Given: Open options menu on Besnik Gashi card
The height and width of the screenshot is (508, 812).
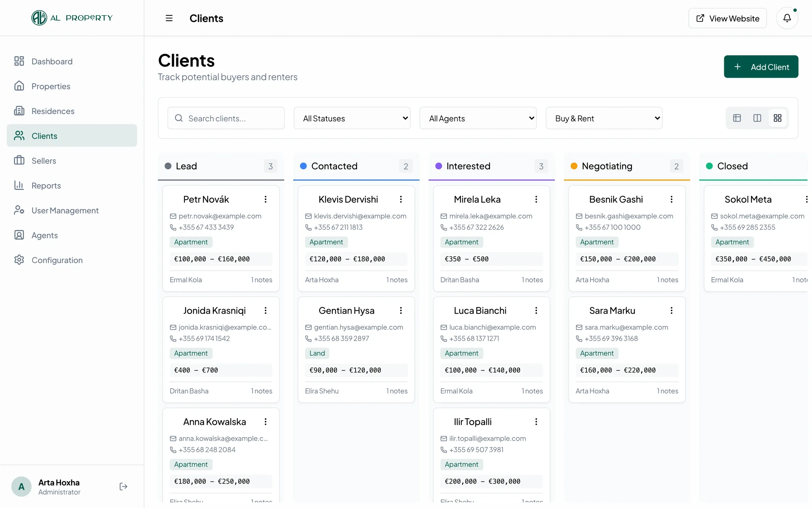Looking at the screenshot, I should [x=671, y=199].
